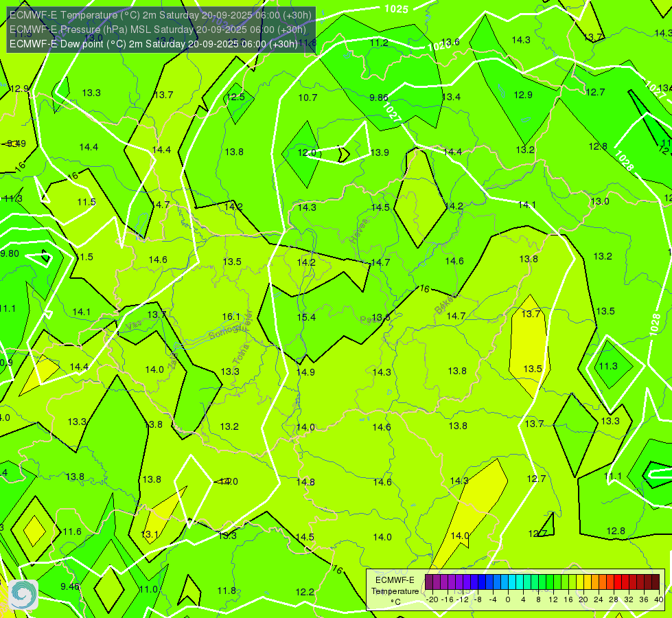
Task: Click the 13.6 value near the top
Action: (450, 42)
